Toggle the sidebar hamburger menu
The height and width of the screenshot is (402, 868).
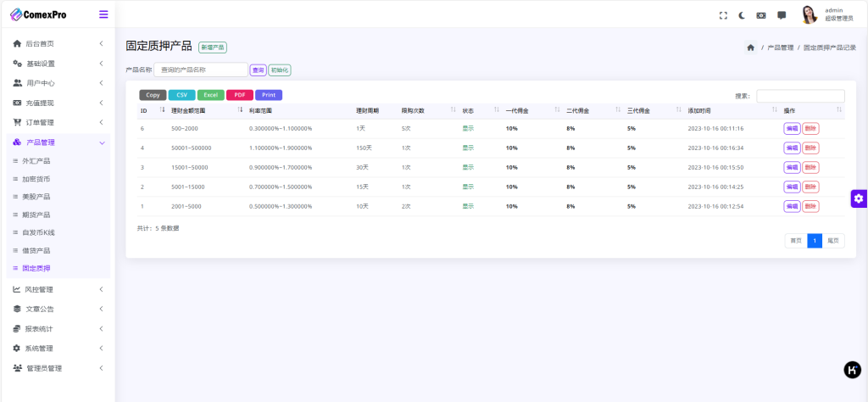click(103, 14)
